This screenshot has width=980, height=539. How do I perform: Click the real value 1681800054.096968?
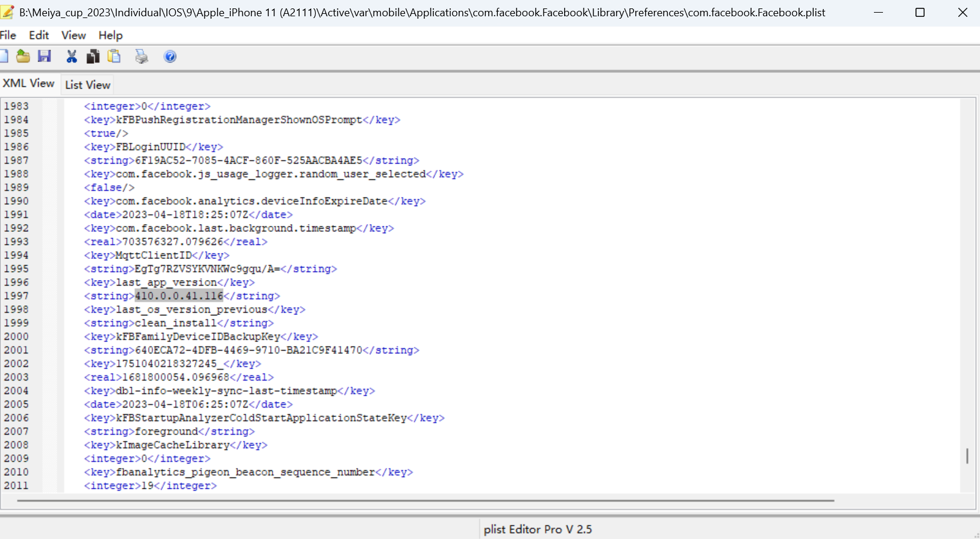[x=176, y=377]
